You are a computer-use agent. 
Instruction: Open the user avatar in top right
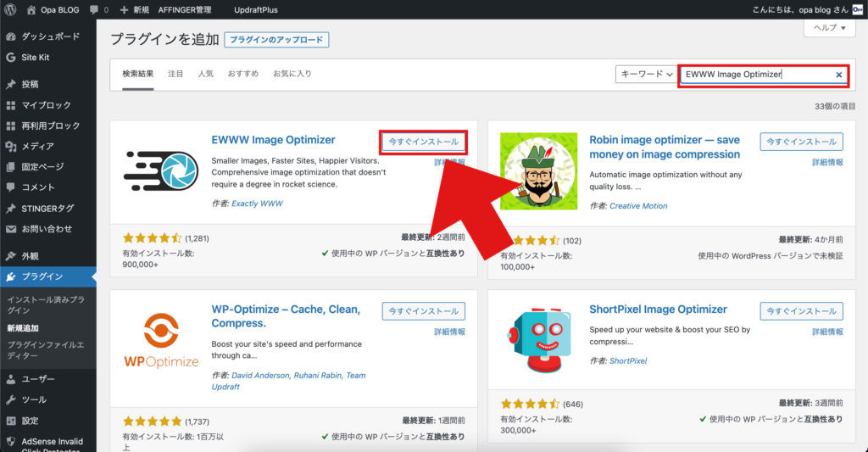858,9
